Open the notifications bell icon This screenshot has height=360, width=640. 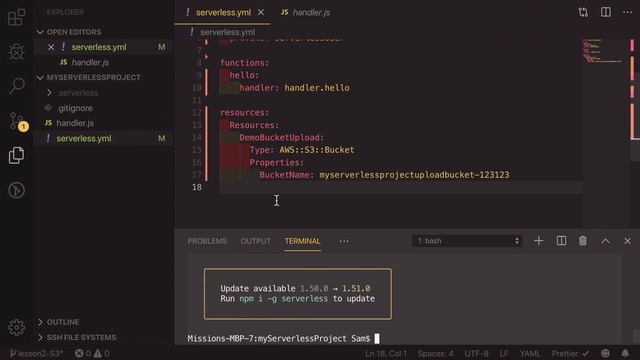(625, 353)
